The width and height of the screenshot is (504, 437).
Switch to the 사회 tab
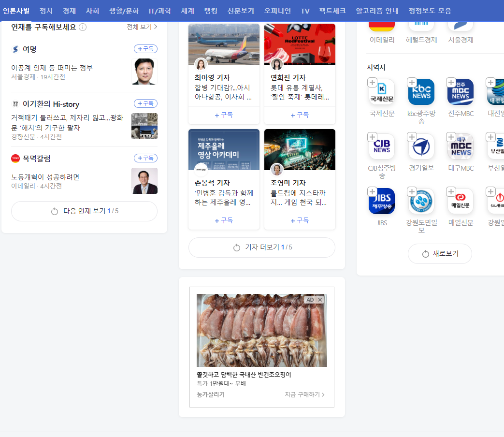point(92,11)
